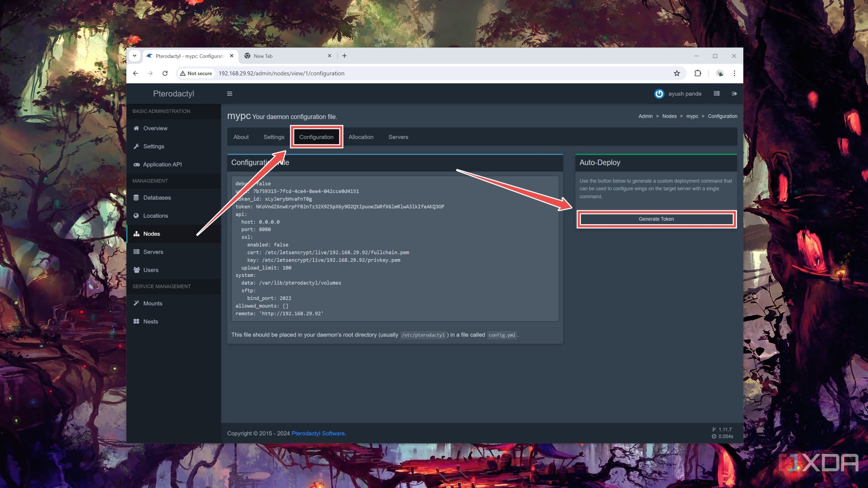Click the browser address bar URL
868x488 pixels.
pos(281,73)
